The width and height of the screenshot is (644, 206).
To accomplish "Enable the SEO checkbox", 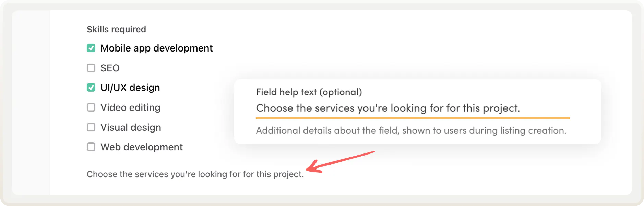I will pos(91,68).
